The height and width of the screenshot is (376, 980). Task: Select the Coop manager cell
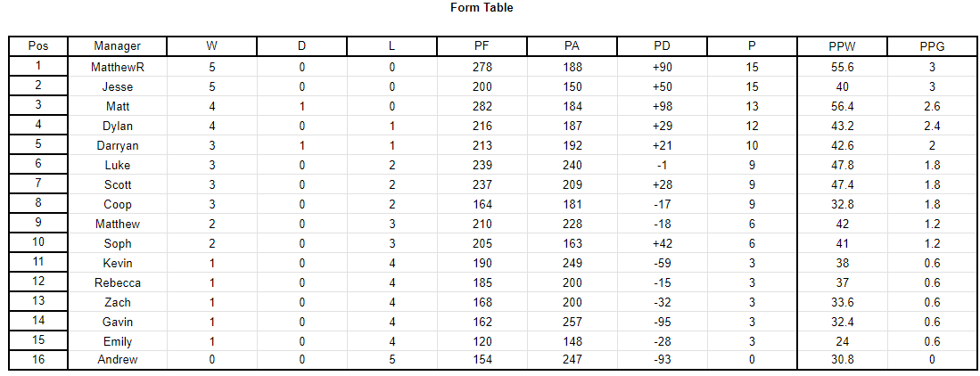(118, 204)
